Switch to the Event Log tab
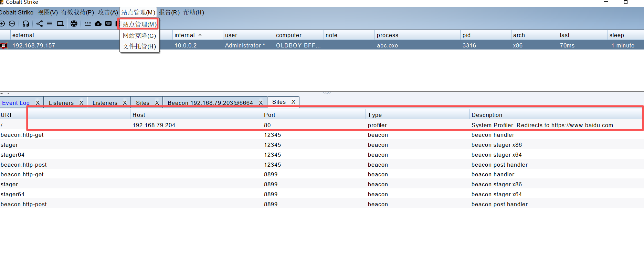This screenshot has width=644, height=253. coord(16,103)
